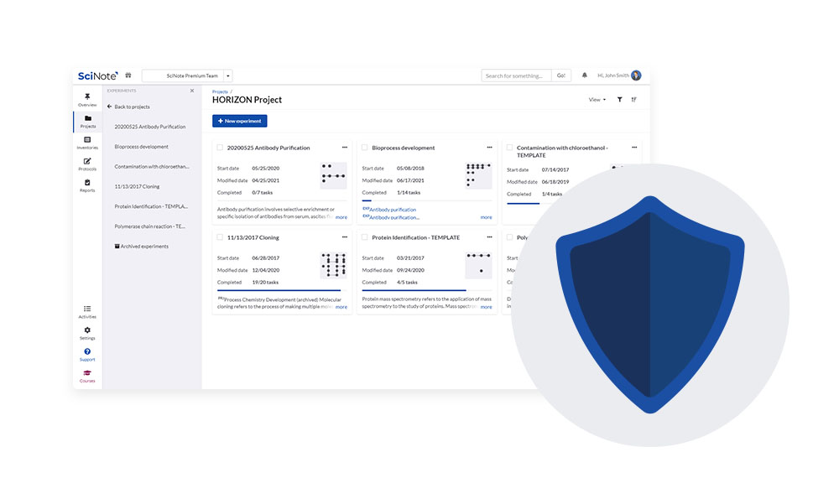Screen dimensions: 839x504
Task: Click the filter funnel icon
Action: coord(619,100)
